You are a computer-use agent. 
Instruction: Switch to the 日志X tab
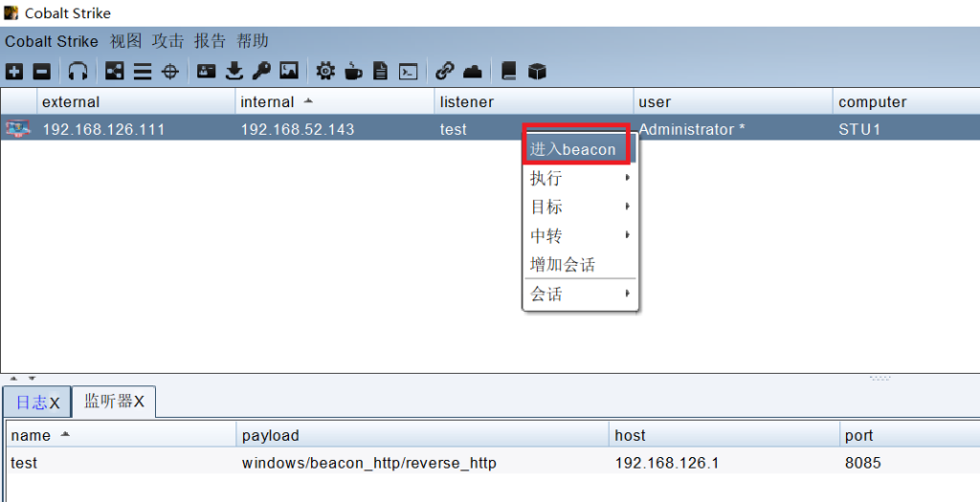point(36,403)
